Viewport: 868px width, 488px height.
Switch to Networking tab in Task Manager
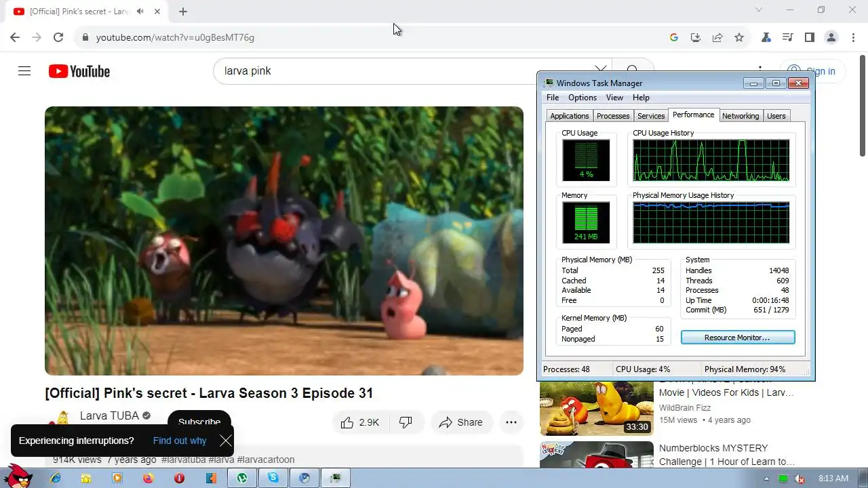point(741,116)
